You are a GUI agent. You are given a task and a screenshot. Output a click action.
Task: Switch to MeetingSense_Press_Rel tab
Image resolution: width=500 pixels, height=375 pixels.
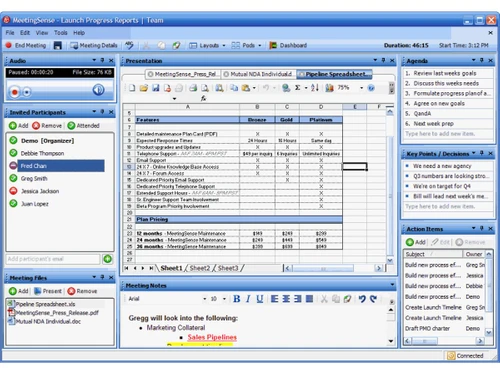(x=183, y=74)
